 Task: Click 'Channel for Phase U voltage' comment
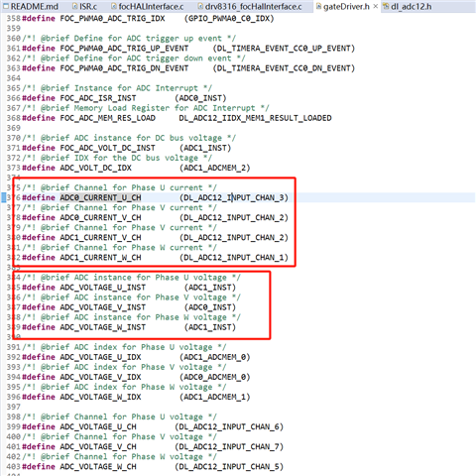coord(120,416)
